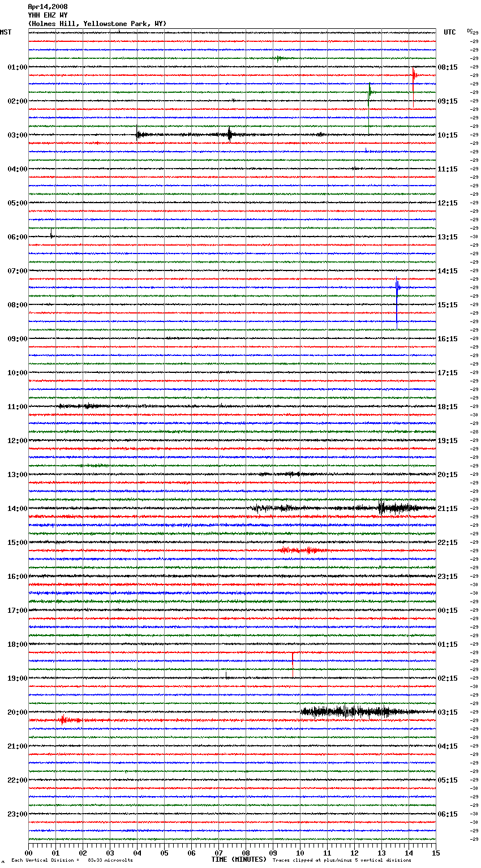Click the 08:15 UTC time label
This screenshot has height=868, width=481.
(448, 67)
